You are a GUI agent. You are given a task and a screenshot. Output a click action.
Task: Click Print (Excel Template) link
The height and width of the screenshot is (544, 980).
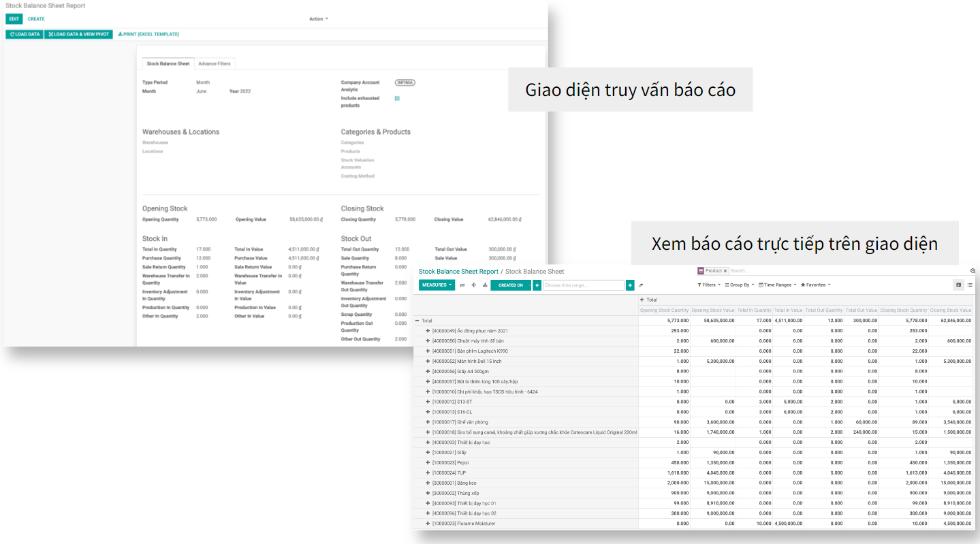tap(148, 34)
